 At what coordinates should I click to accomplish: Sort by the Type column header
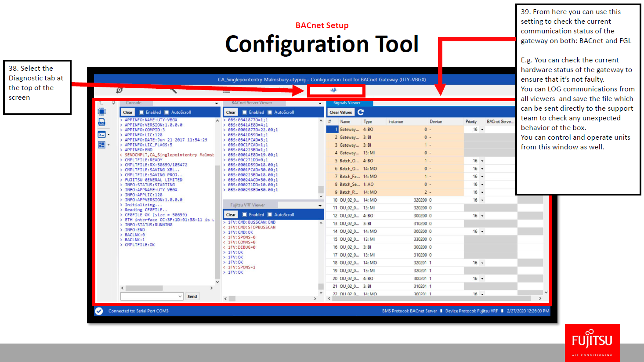(x=368, y=122)
